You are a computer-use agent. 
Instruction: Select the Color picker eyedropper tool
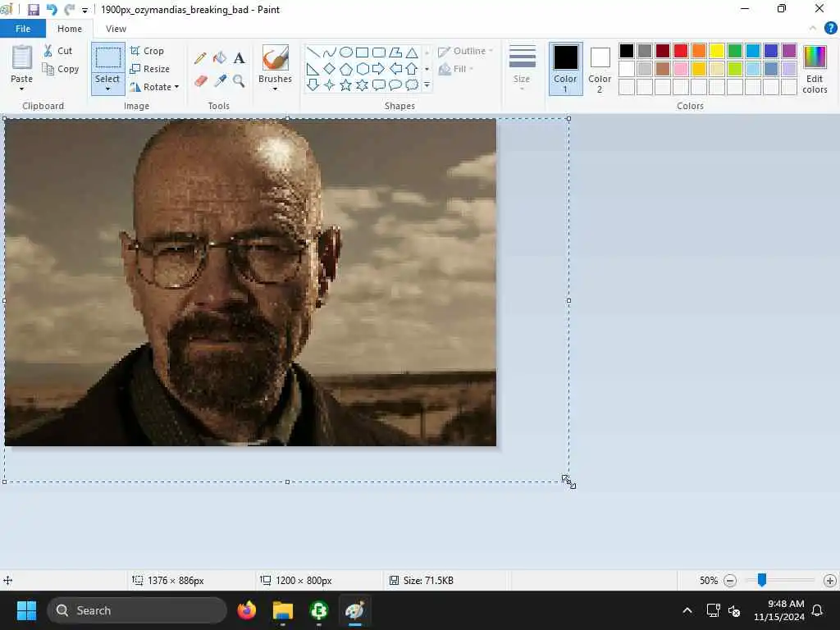point(220,81)
